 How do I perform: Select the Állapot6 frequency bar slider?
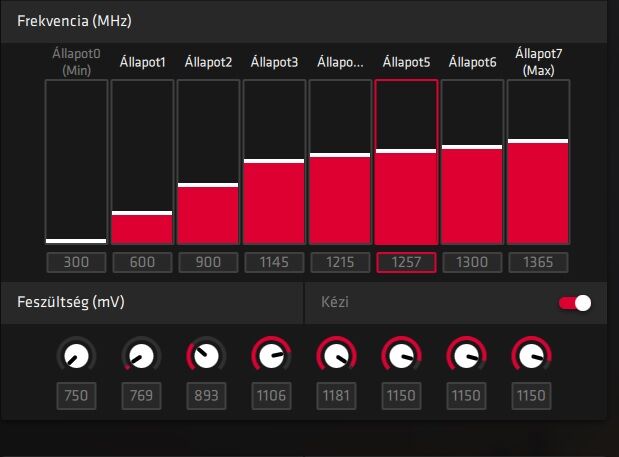[x=472, y=162]
